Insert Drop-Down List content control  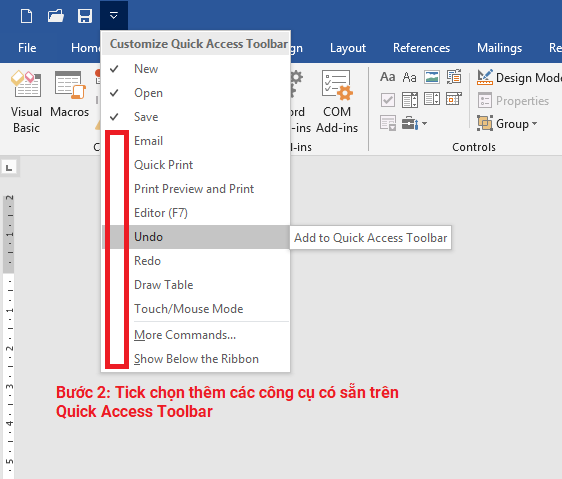click(432, 99)
